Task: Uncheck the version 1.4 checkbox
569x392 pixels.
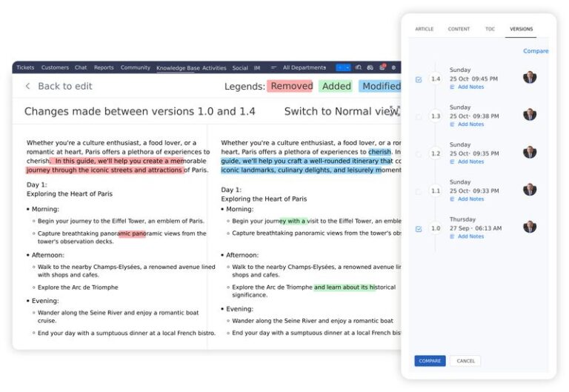Action: (x=419, y=79)
